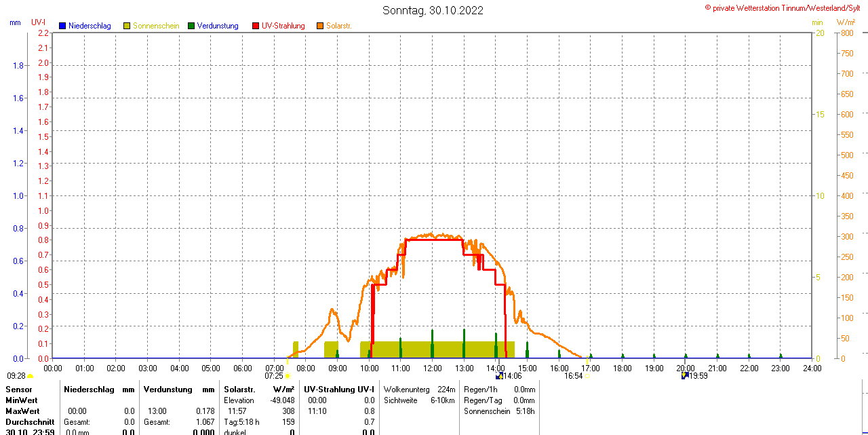Click the moon icon beside 19:59

tap(685, 375)
